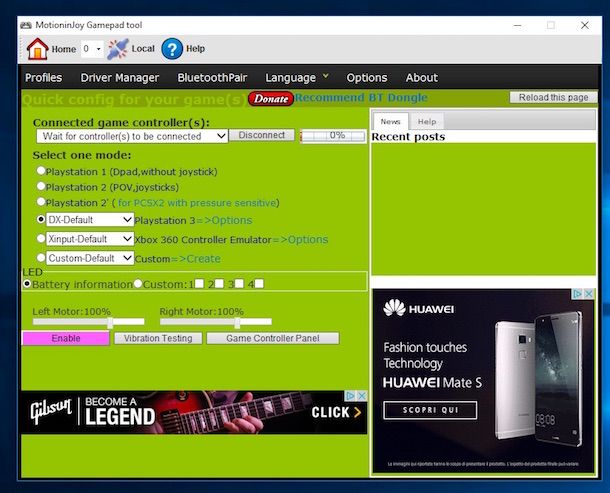Select the Playstation 3 DX-Default radio
The width and height of the screenshot is (610, 493).
(x=41, y=219)
